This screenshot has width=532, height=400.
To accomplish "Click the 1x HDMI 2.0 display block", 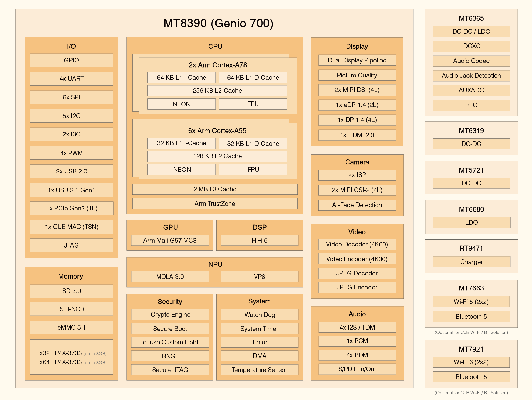I will coord(357,135).
